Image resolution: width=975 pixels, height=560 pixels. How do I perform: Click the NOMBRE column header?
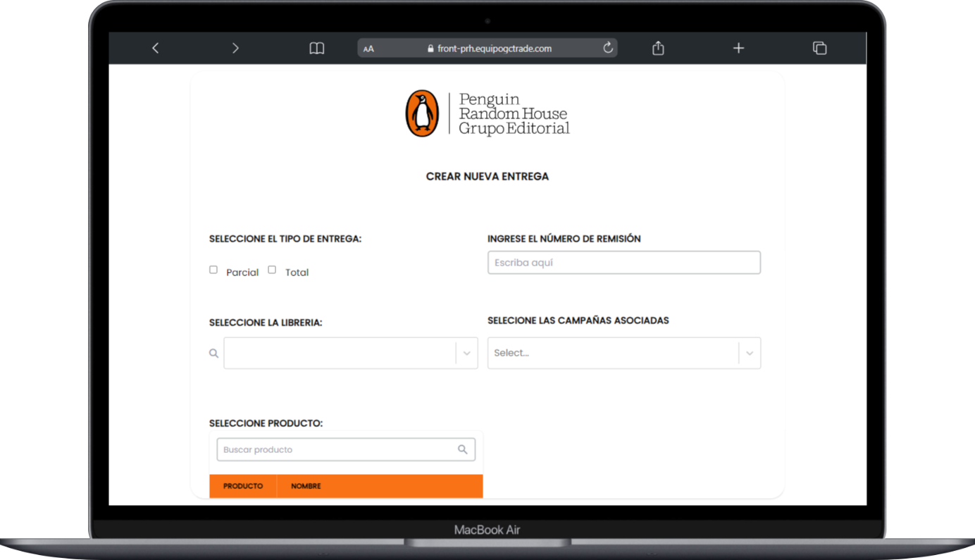click(305, 486)
